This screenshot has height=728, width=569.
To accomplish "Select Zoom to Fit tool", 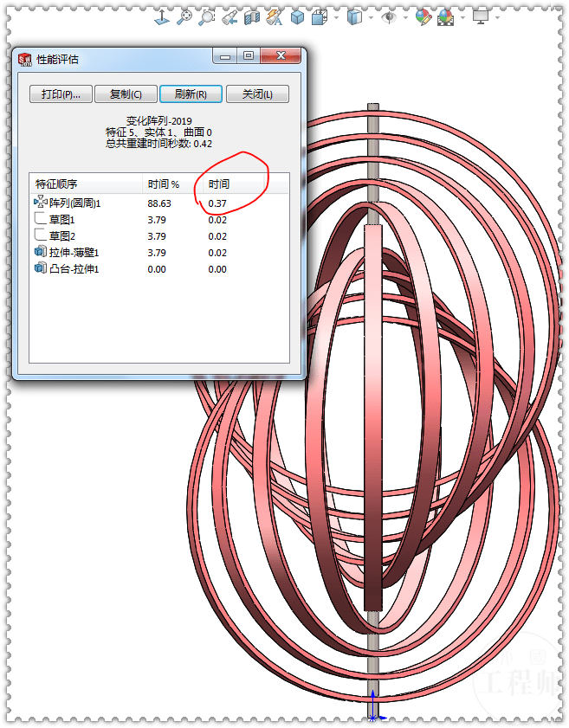I will pyautogui.click(x=184, y=17).
